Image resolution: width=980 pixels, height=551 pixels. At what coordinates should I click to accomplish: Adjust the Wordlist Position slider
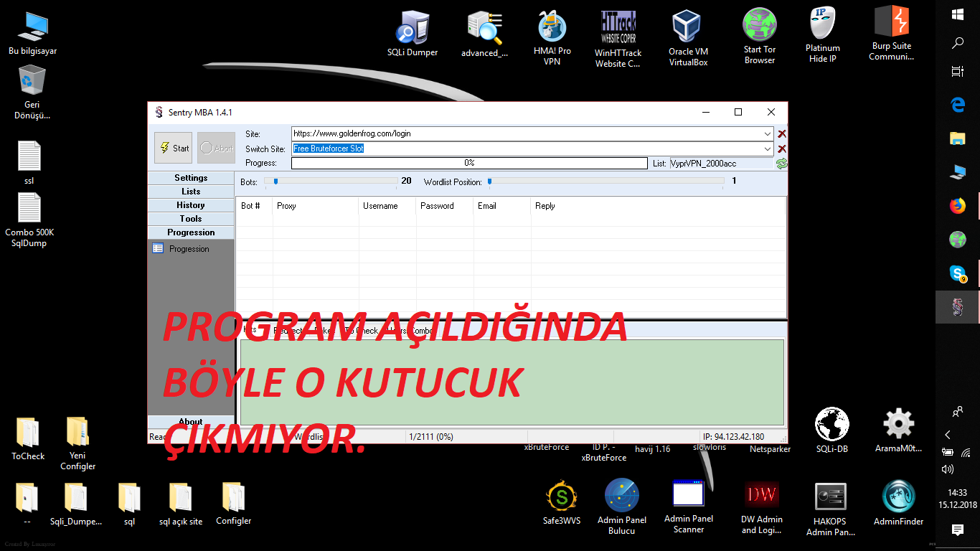click(489, 182)
